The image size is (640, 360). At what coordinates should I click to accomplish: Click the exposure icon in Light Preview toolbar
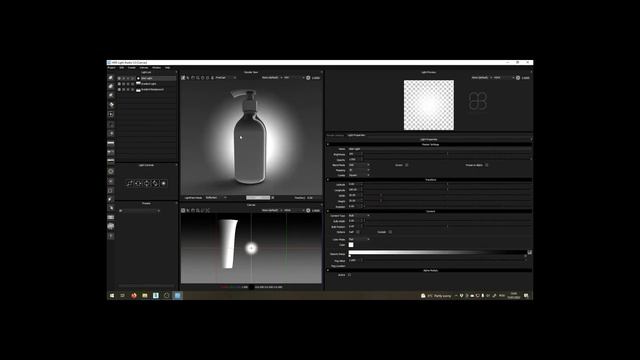[x=518, y=78]
